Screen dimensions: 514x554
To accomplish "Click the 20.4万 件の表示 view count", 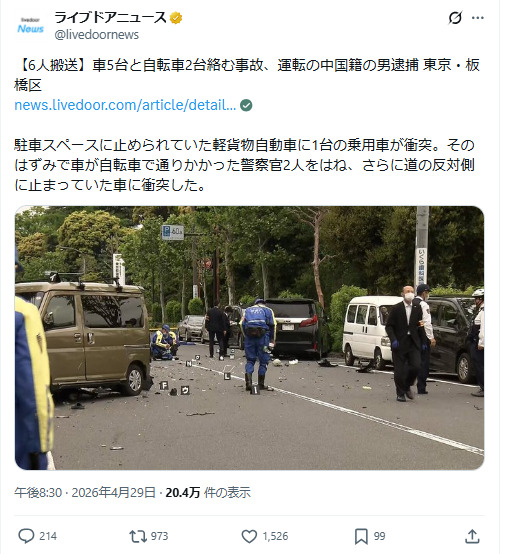I will point(208,493).
